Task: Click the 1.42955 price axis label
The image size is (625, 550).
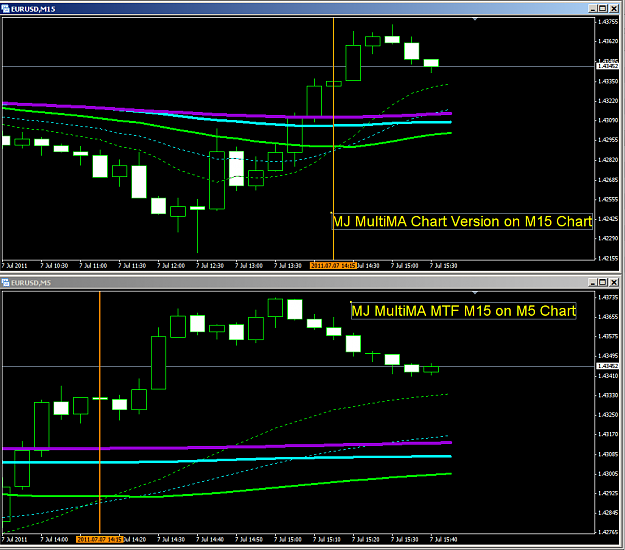Action: [608, 140]
